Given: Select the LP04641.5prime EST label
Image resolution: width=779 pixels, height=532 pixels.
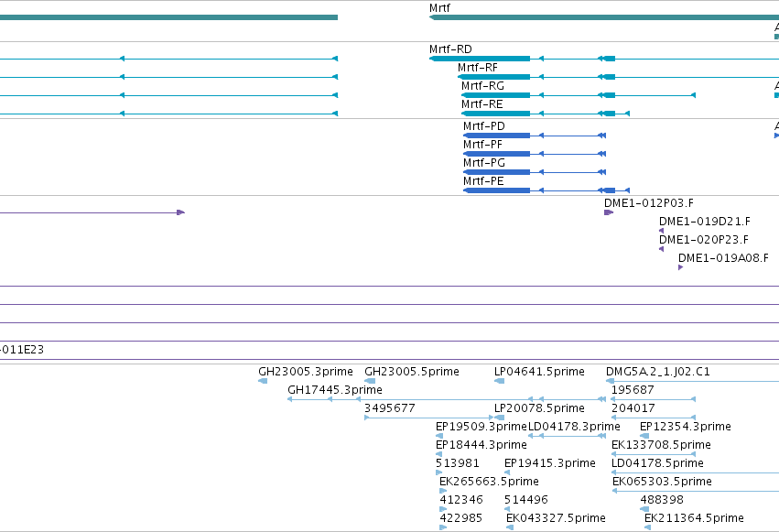Looking at the screenshot, I should (539, 372).
